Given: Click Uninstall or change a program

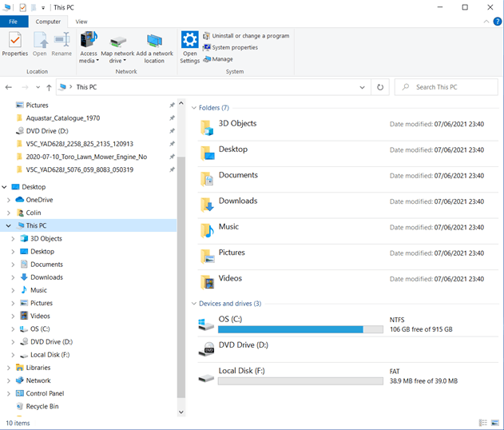Looking at the screenshot, I should (246, 36).
